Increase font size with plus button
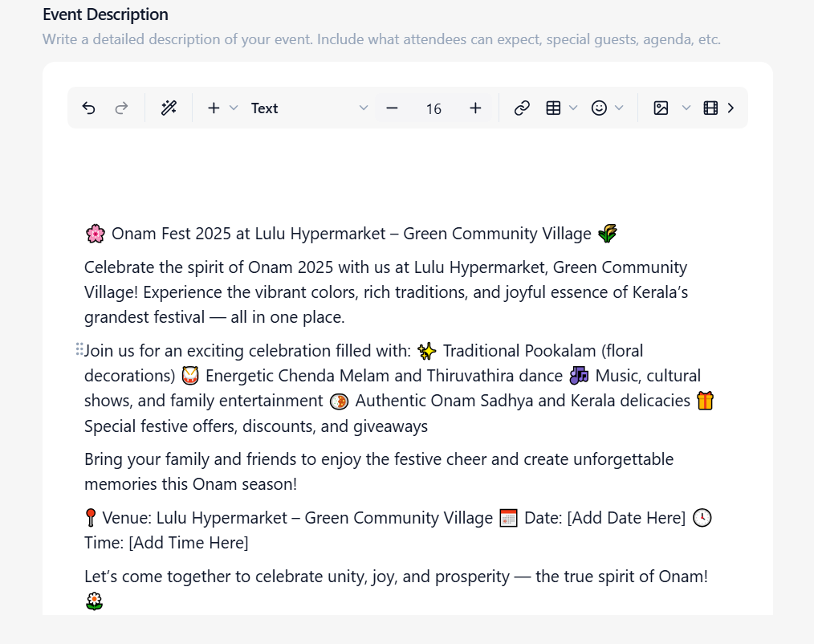Viewport: 814px width, 644px height. pos(475,108)
